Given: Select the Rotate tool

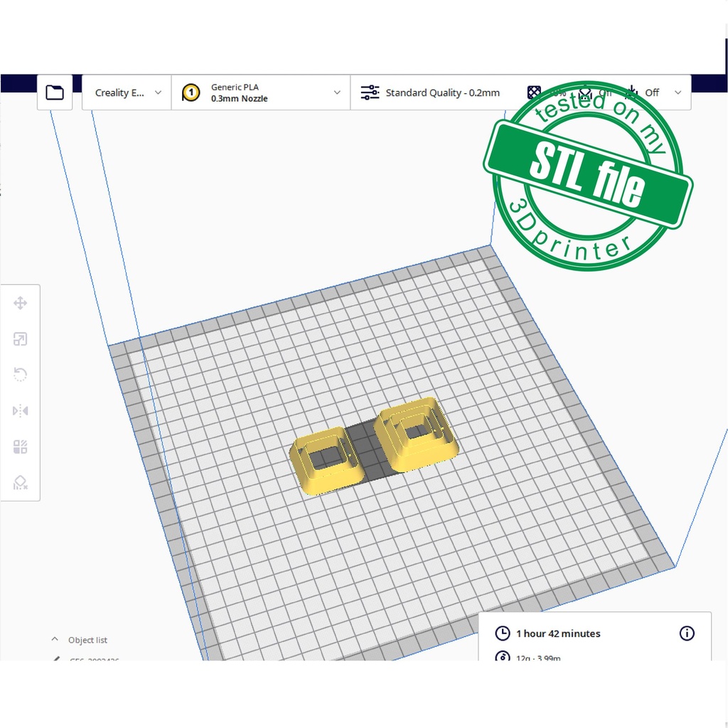Looking at the screenshot, I should [x=20, y=375].
